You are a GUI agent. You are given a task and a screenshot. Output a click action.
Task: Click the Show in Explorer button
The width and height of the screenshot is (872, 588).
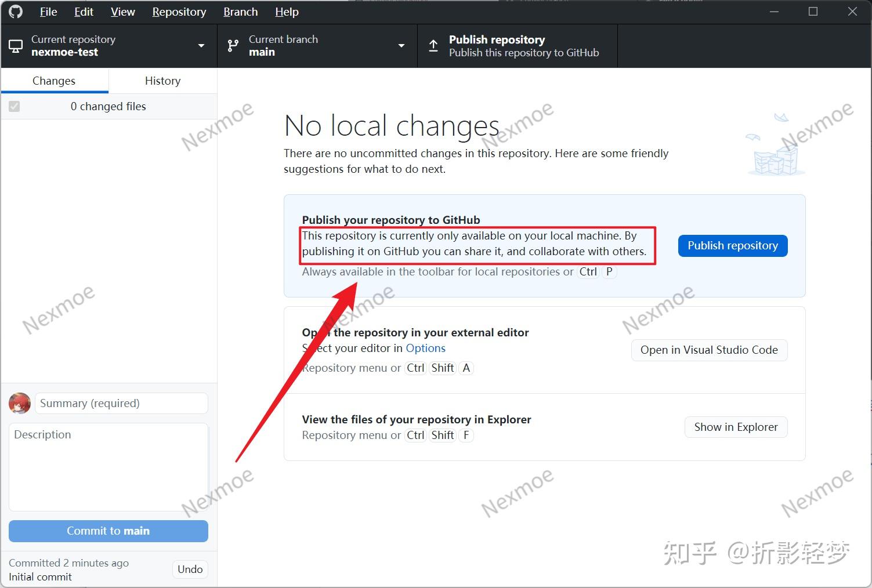point(736,427)
